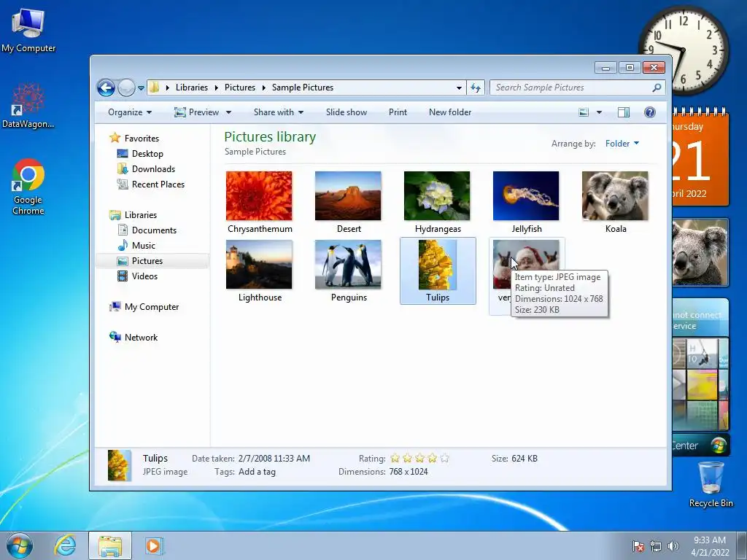This screenshot has width=747, height=560.
Task: Open Downloads under Favorites
Action: pos(153,169)
